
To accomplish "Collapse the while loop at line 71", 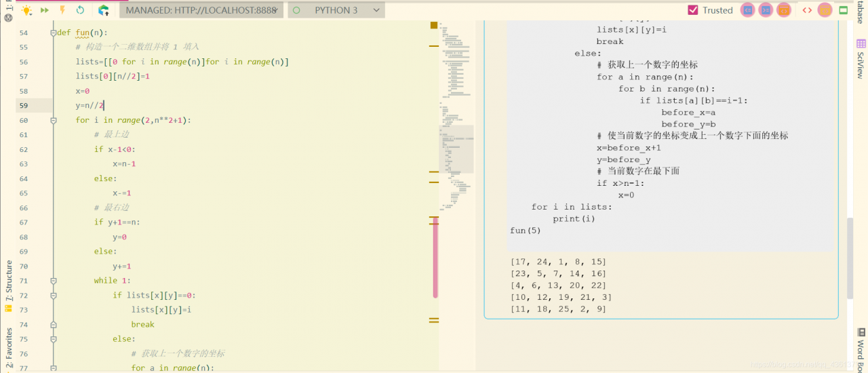I will (x=54, y=280).
